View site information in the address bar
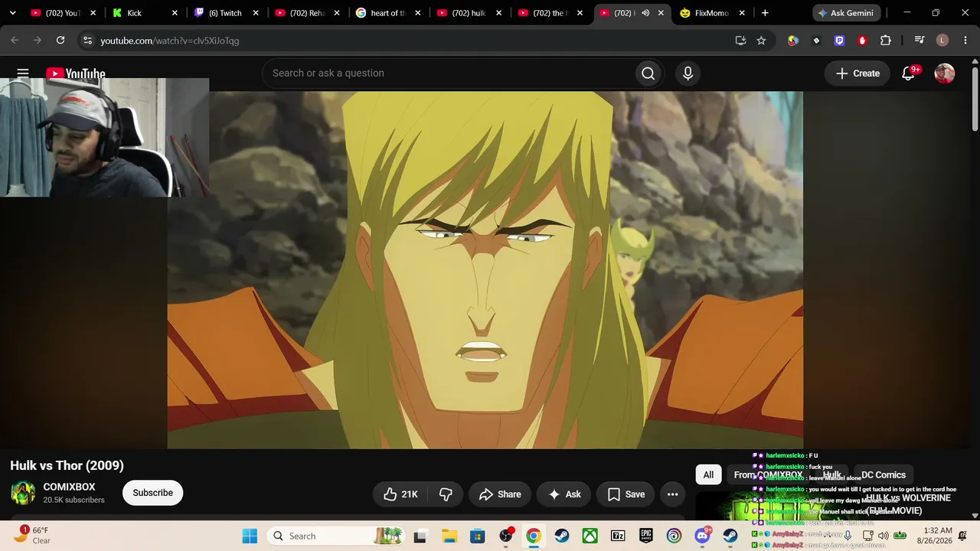980x551 pixels. [x=87, y=41]
